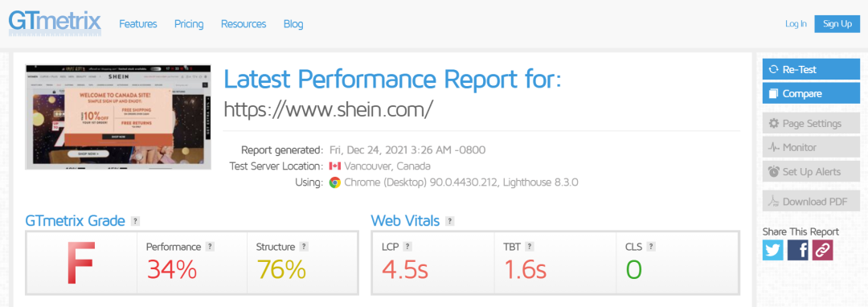868x307 pixels.
Task: Show help for TBT metric
Action: coord(530,247)
